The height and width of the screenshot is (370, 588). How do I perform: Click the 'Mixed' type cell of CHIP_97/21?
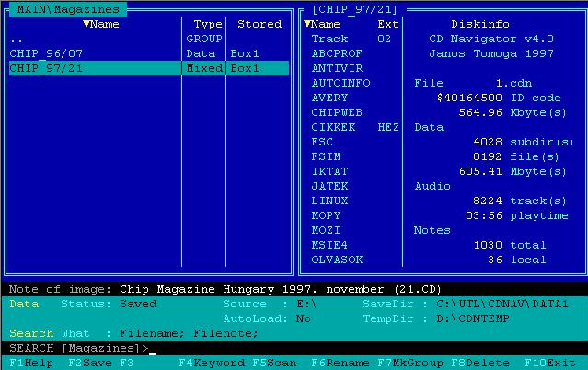tap(204, 68)
